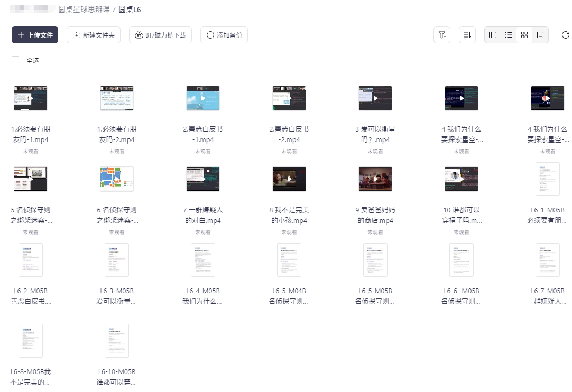Click 新建文件夹 to create folder
Viewport: 572px width, 392px height.
tap(94, 35)
